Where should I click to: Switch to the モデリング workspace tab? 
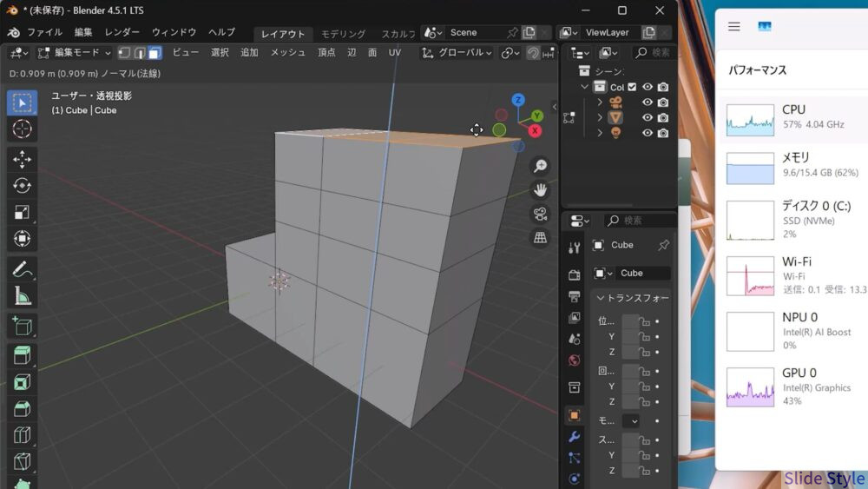[x=343, y=34]
